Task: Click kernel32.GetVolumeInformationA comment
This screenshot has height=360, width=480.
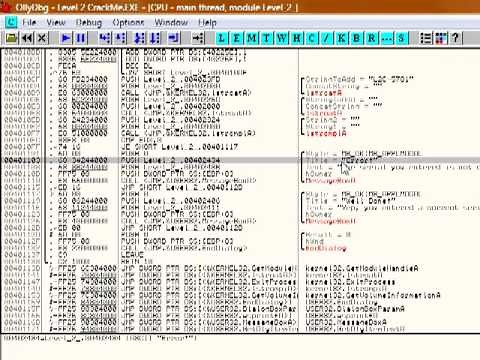Action: [x=373, y=295]
